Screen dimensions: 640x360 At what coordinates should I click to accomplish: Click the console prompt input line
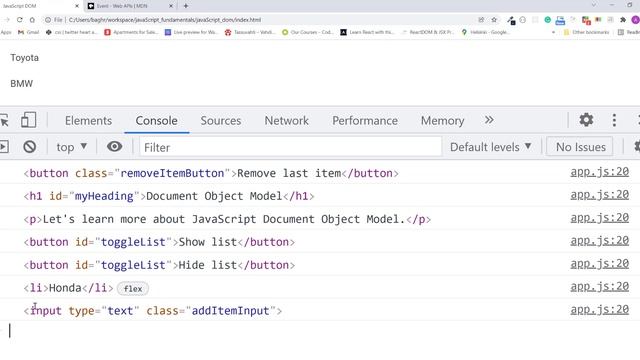tap(320, 331)
